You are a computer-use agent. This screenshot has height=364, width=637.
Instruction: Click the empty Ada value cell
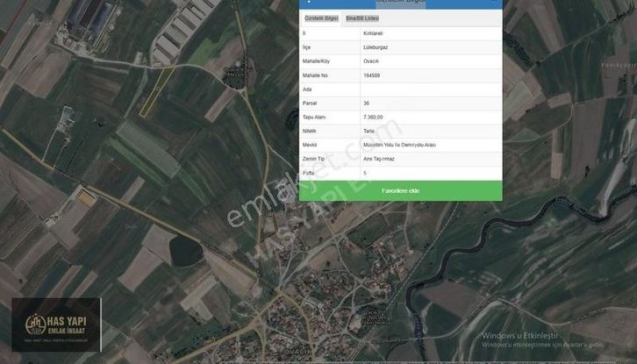431,89
